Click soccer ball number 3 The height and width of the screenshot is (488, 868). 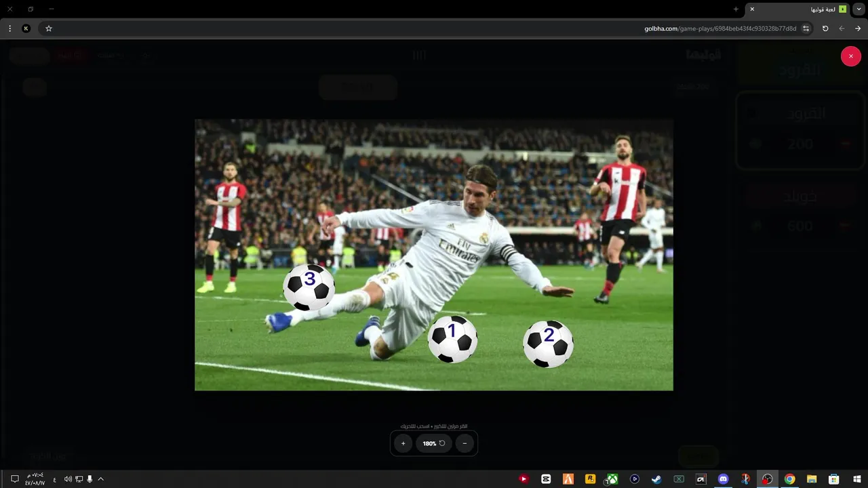[309, 287]
